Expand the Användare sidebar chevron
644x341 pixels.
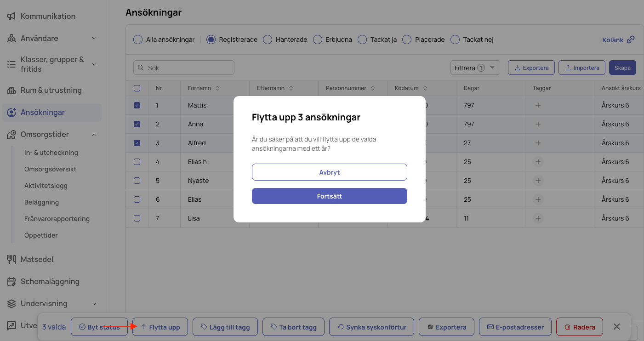click(x=94, y=38)
